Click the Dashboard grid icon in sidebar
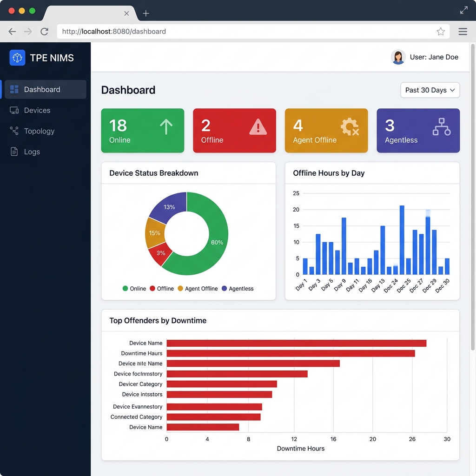 pyautogui.click(x=14, y=89)
